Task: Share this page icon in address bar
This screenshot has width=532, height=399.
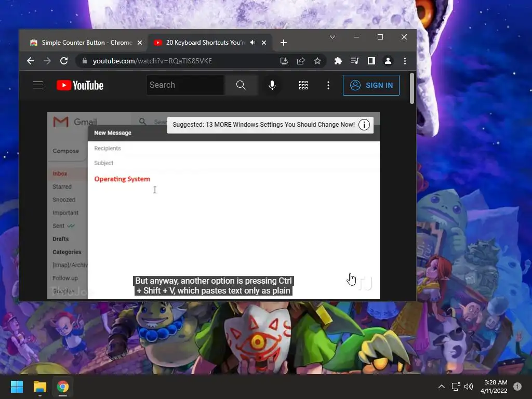Action: [x=301, y=61]
